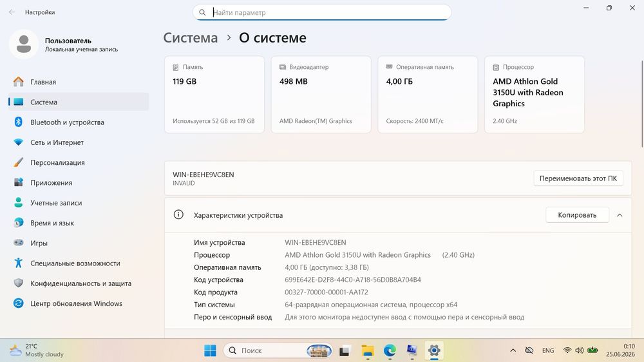
Task: Click the Windows Update sync icon
Action: [19, 303]
